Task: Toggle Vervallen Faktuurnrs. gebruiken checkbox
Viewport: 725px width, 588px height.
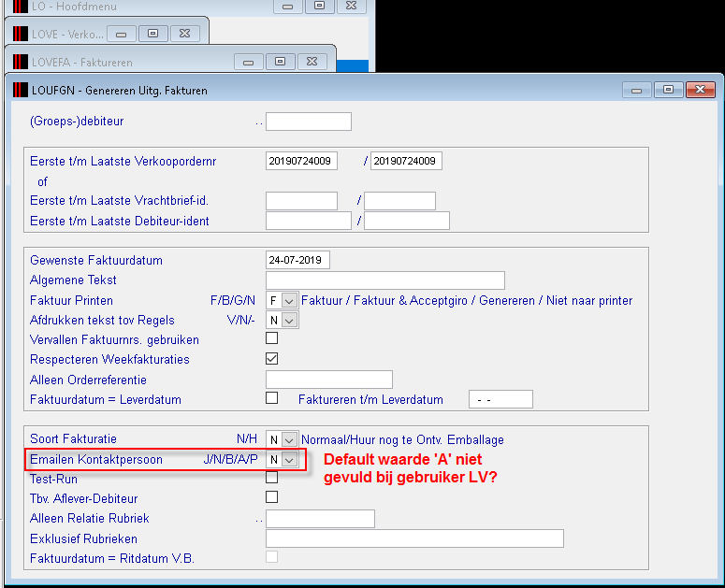Action: pos(272,338)
